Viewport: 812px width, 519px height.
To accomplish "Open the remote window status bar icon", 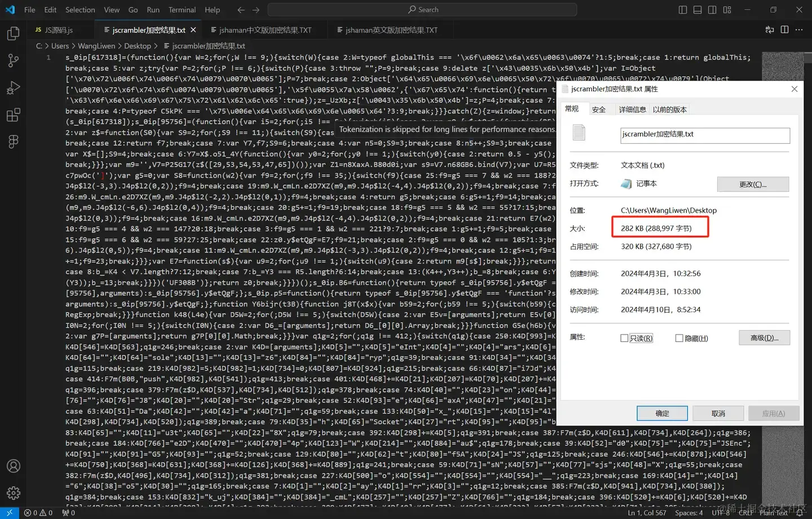I will 9,513.
